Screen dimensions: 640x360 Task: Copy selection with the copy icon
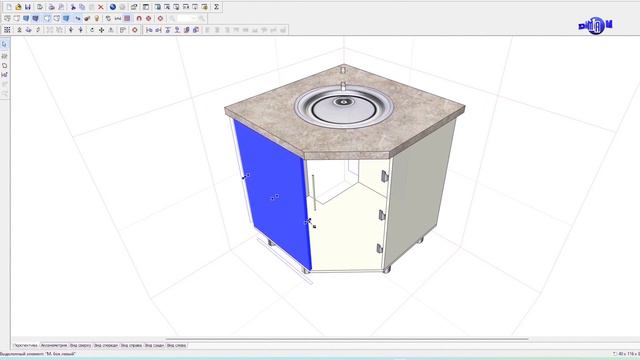point(82,7)
